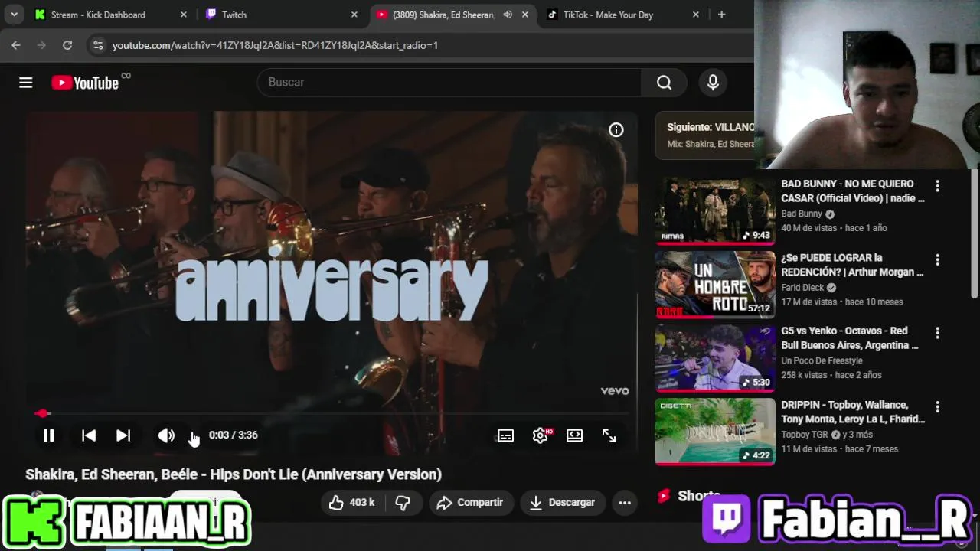Open tab search dropdown arrow
Viewport: 980px width, 551px height.
pyautogui.click(x=14, y=15)
